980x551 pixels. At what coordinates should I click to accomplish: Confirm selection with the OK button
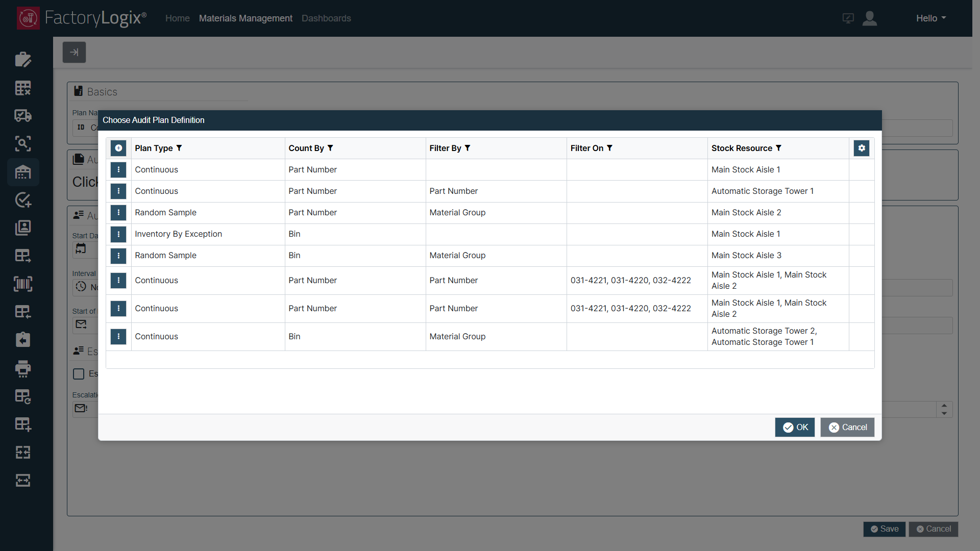[795, 428]
